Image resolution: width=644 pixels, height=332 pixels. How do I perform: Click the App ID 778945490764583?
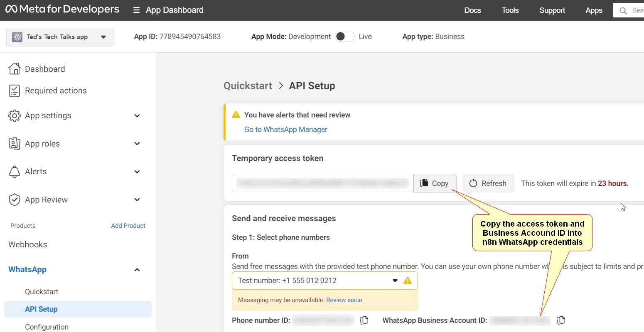[177, 37]
